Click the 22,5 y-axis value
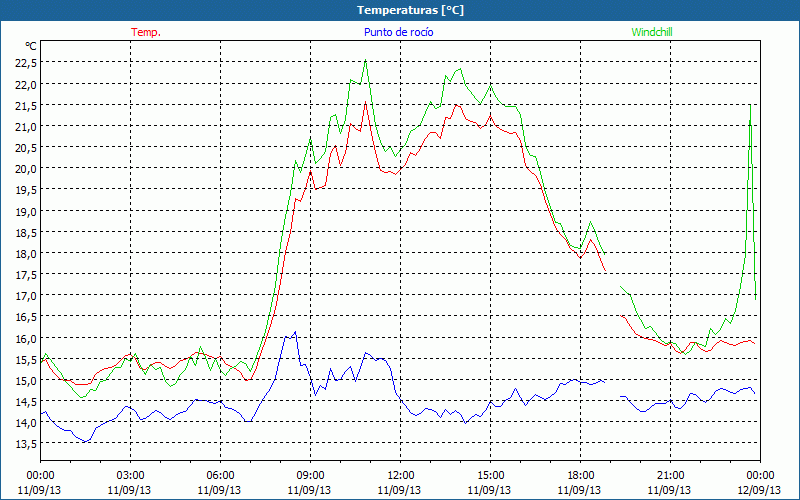The height and width of the screenshot is (500, 800). [26, 63]
